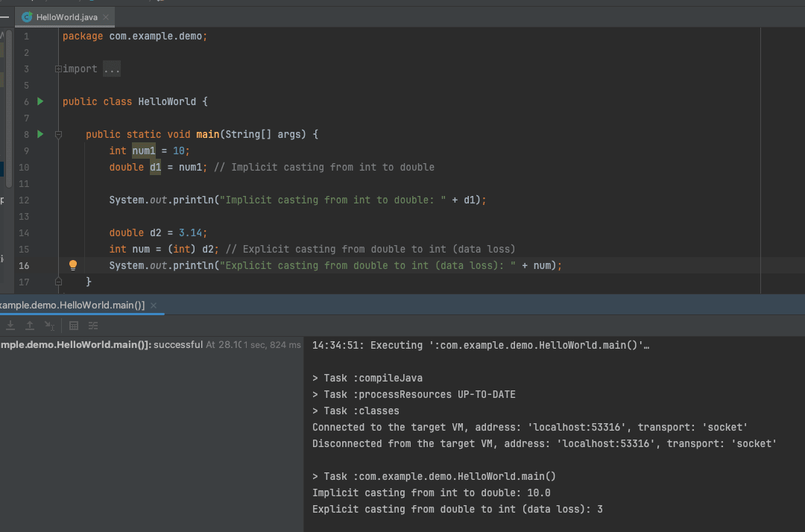Select the HelloWorld.java editor tab

click(67, 17)
